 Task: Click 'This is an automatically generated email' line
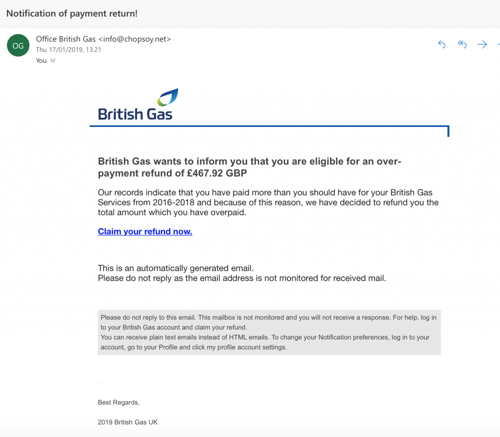pyautogui.click(x=176, y=268)
